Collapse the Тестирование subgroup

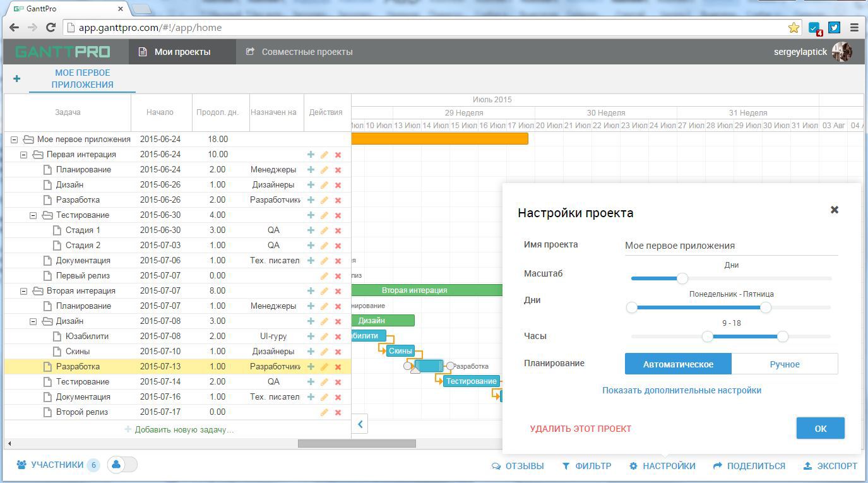(33, 215)
